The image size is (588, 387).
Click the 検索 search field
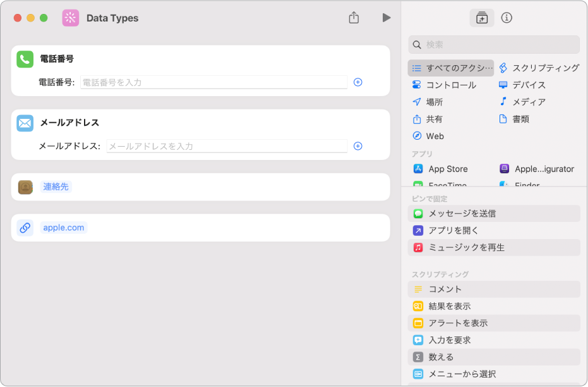pos(494,45)
